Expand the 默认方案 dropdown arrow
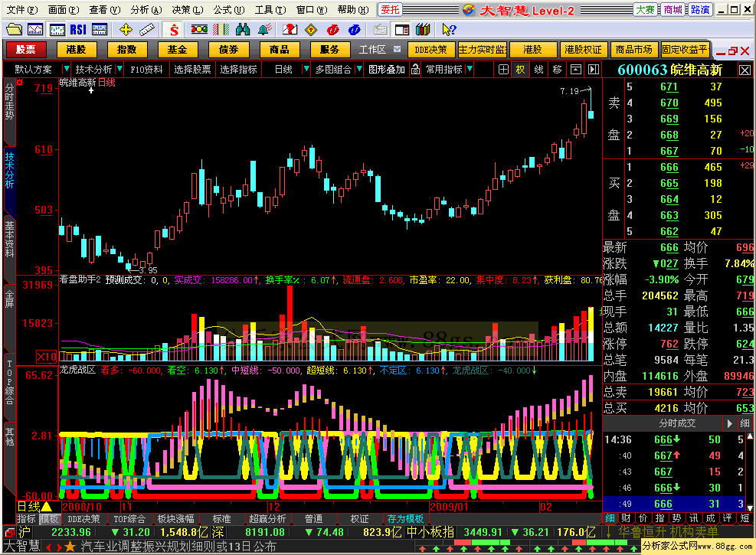756x555 pixels. [x=67, y=70]
